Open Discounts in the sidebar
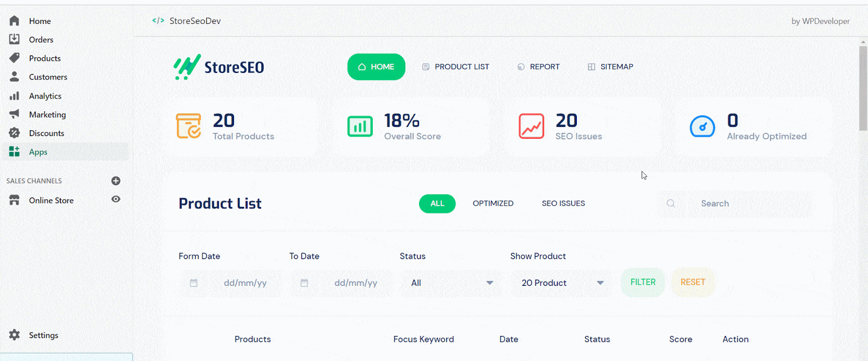This screenshot has width=868, height=361. (x=46, y=133)
